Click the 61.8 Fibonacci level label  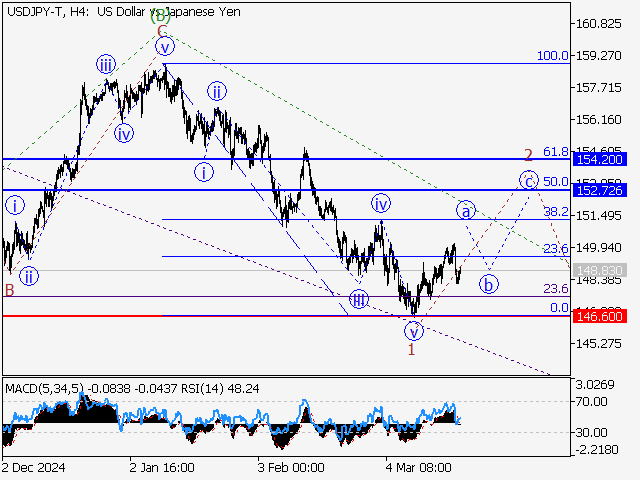pos(555,151)
